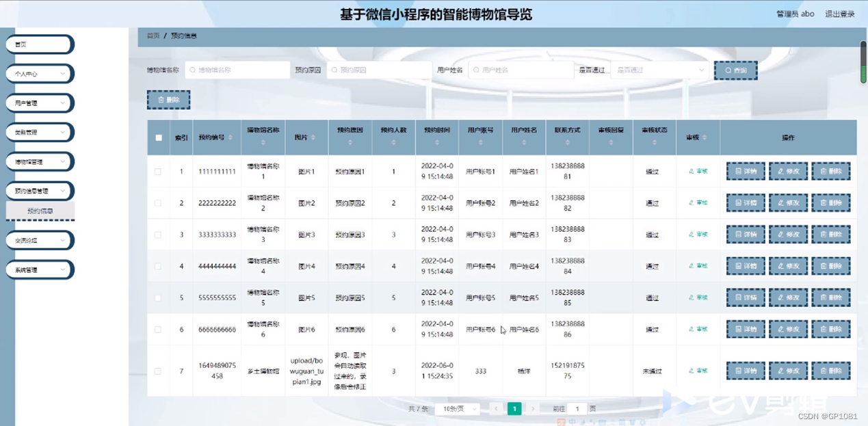Sort by the 图片 column sort icon
Viewport: 868px width, 426px height.
pyautogui.click(x=313, y=137)
